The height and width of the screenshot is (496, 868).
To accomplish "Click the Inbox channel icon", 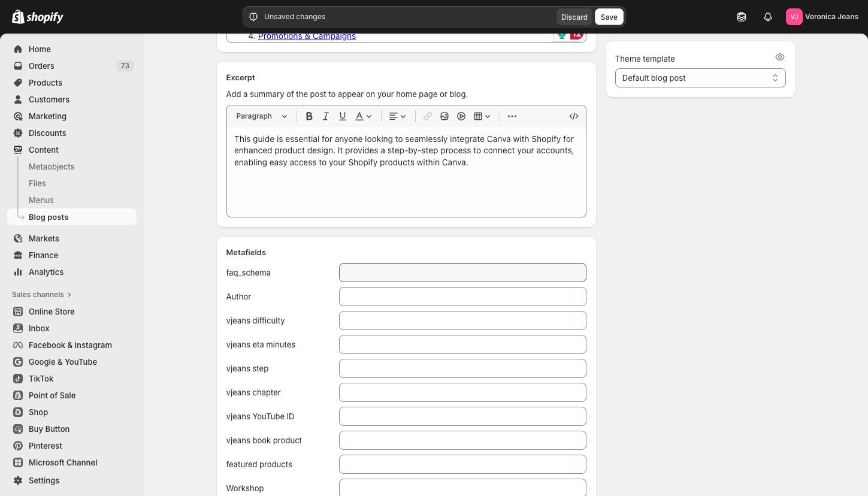I will click(x=18, y=328).
